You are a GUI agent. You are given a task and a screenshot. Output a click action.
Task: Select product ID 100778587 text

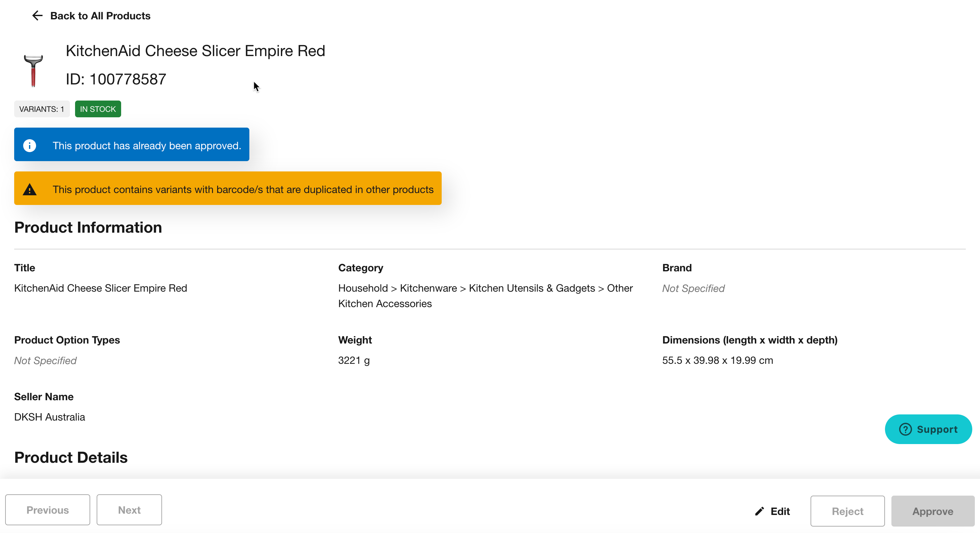[x=116, y=79]
